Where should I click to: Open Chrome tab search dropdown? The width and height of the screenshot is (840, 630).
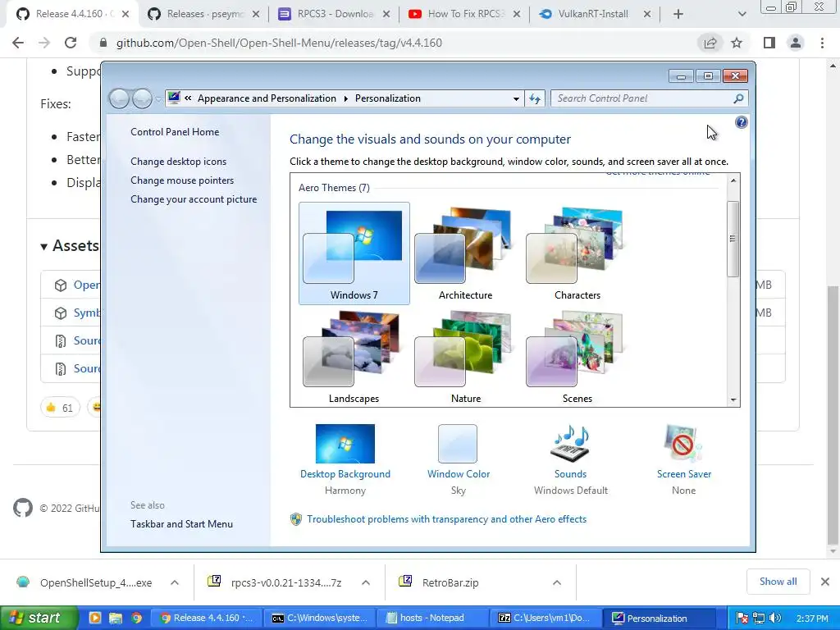pyautogui.click(x=742, y=15)
